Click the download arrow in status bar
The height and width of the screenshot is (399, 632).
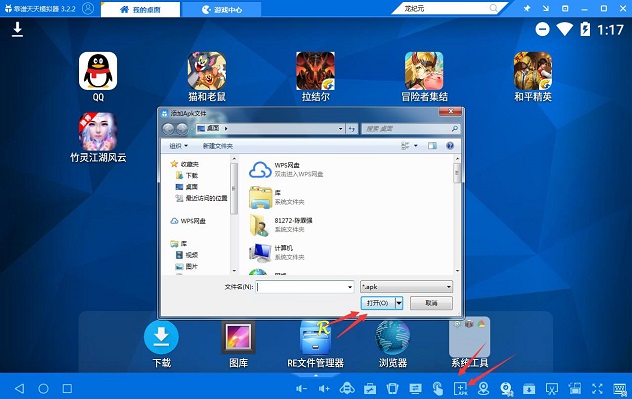17,30
